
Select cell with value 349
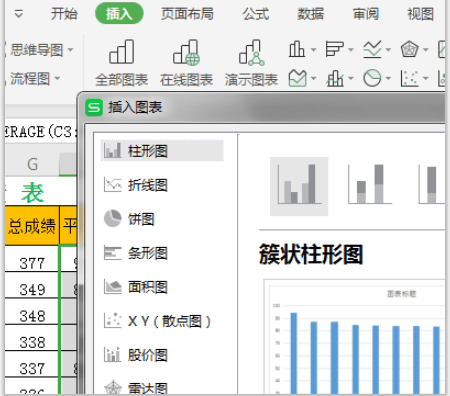click(32, 285)
